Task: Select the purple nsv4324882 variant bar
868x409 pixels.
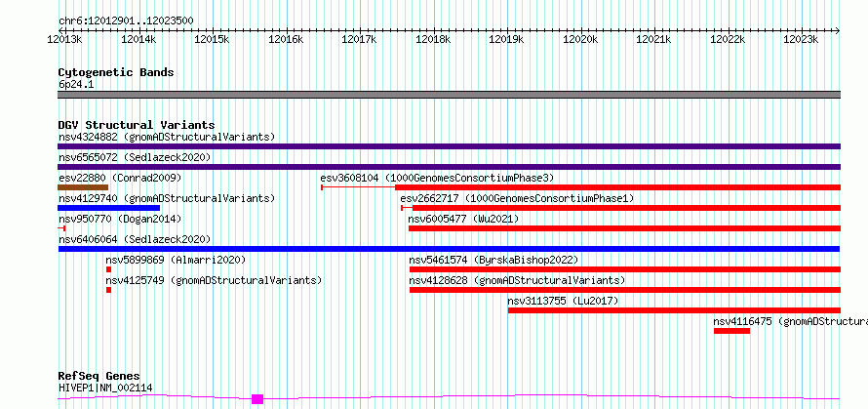Action: coord(449,146)
